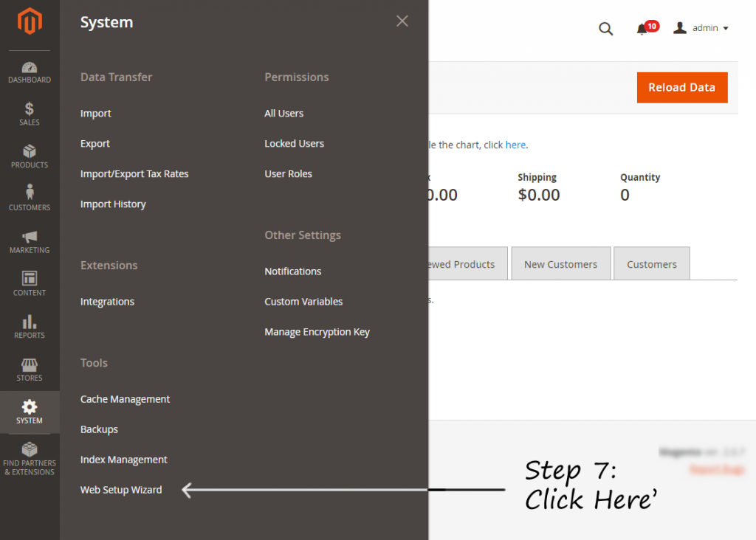Switch to the New Customers tab
Screen dimensions: 756x540
coord(561,263)
